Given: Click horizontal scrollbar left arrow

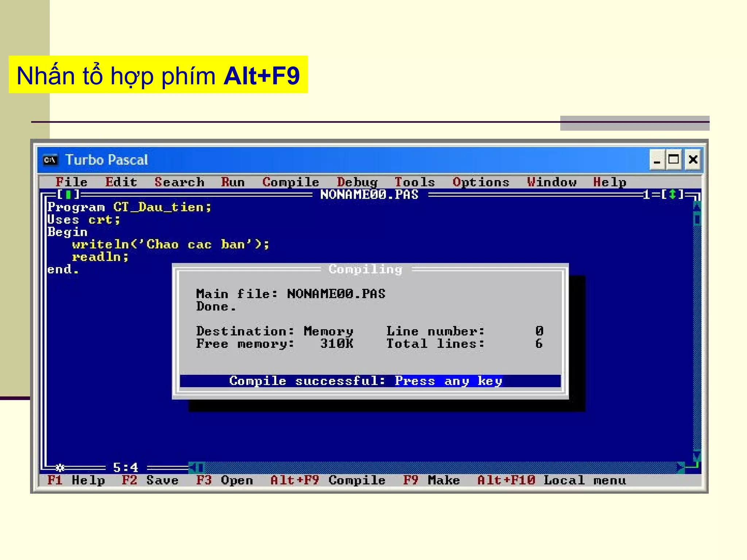Looking at the screenshot, I should (x=192, y=467).
